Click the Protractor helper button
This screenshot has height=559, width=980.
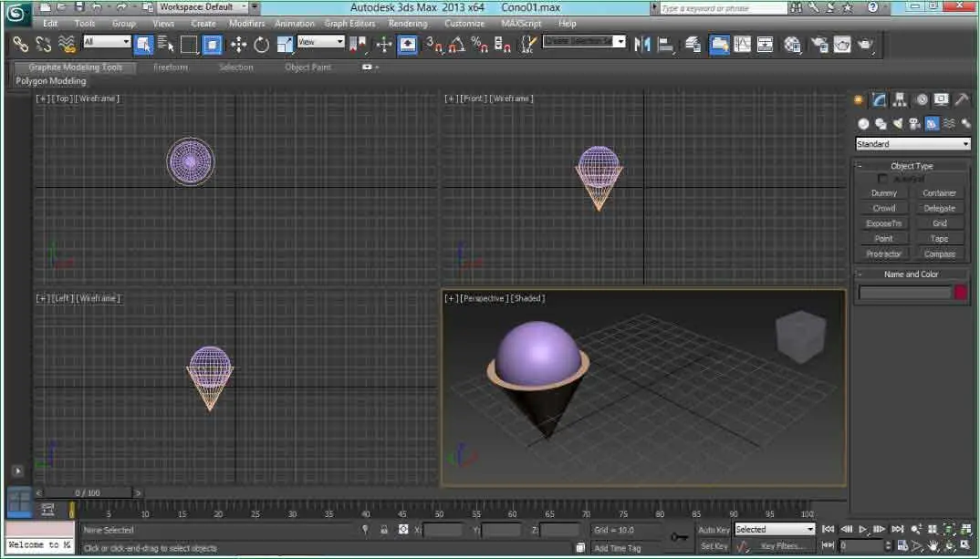[884, 254]
